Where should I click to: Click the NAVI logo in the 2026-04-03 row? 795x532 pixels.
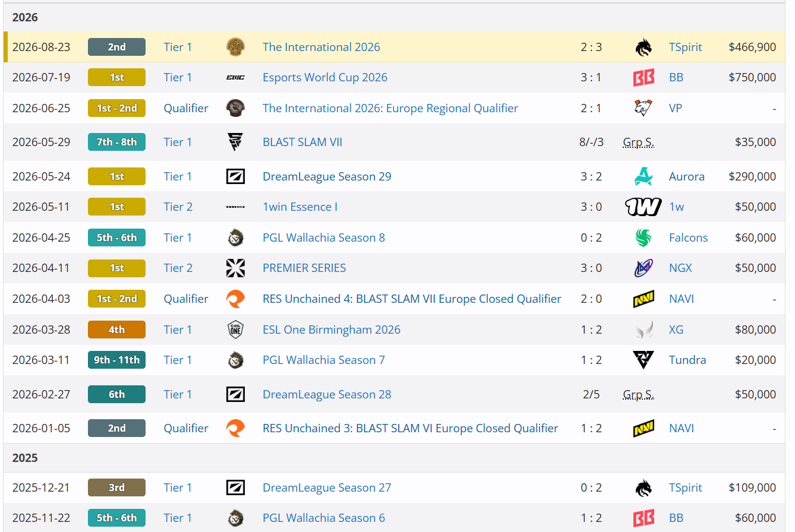[x=643, y=299]
